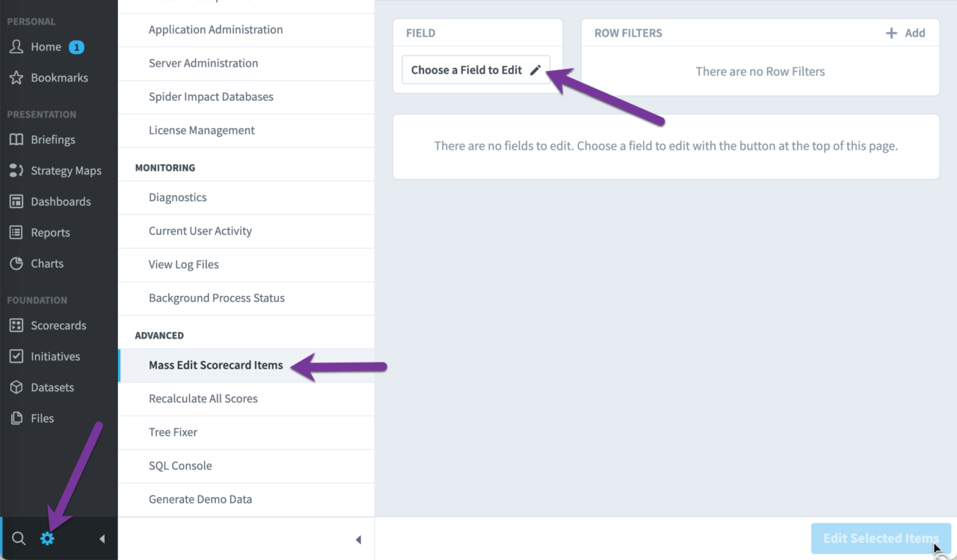Click the Strategy Maps icon
957x560 pixels.
click(16, 170)
